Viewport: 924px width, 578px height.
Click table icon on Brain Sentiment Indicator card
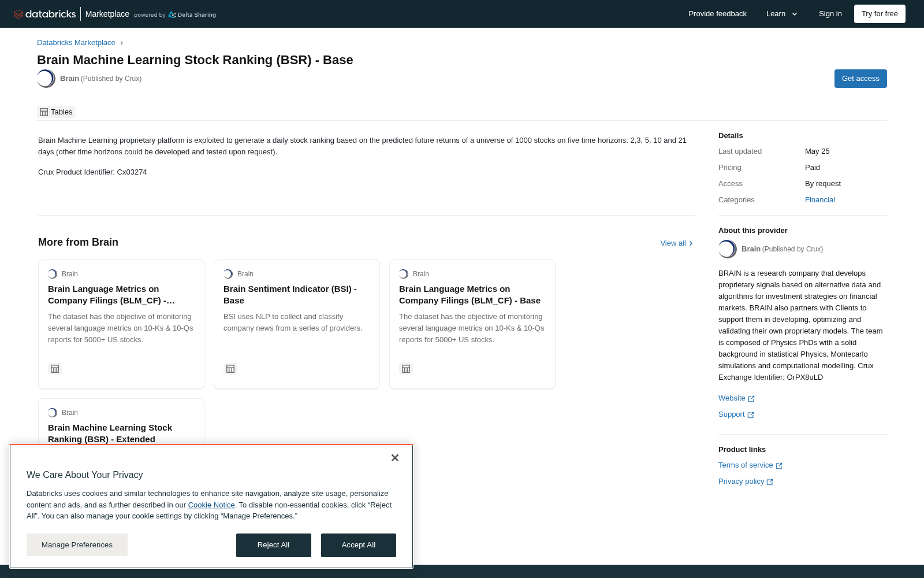click(x=230, y=369)
